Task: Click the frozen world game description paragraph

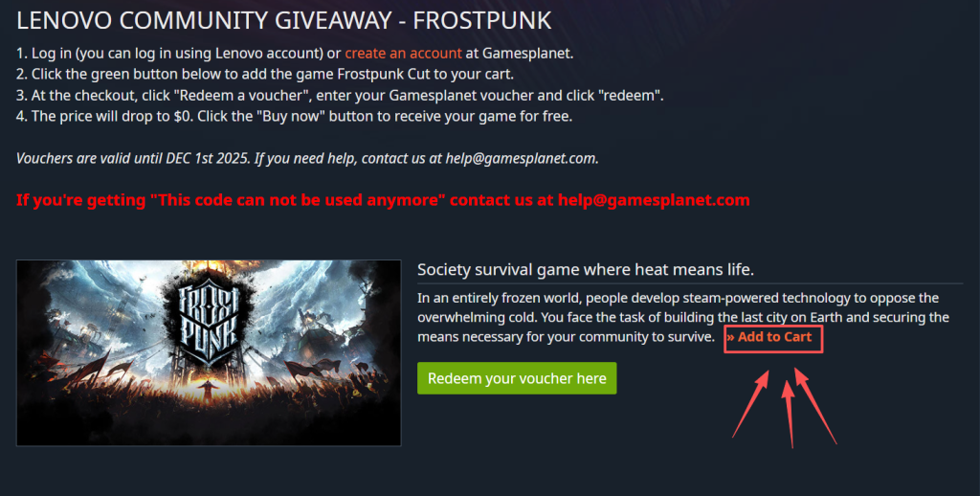Action: click(x=683, y=317)
